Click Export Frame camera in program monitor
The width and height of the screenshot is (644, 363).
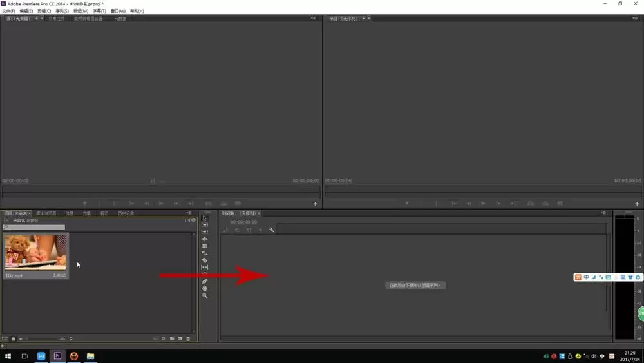coord(560,204)
